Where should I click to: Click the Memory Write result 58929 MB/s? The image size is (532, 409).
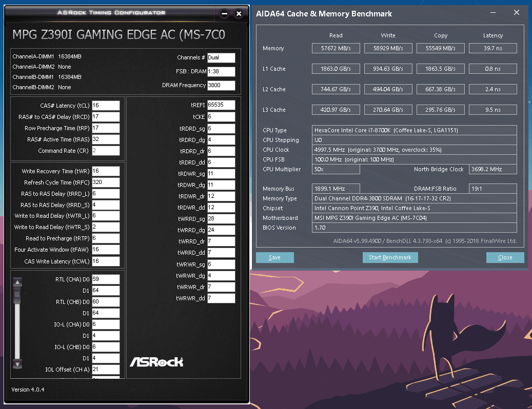388,48
